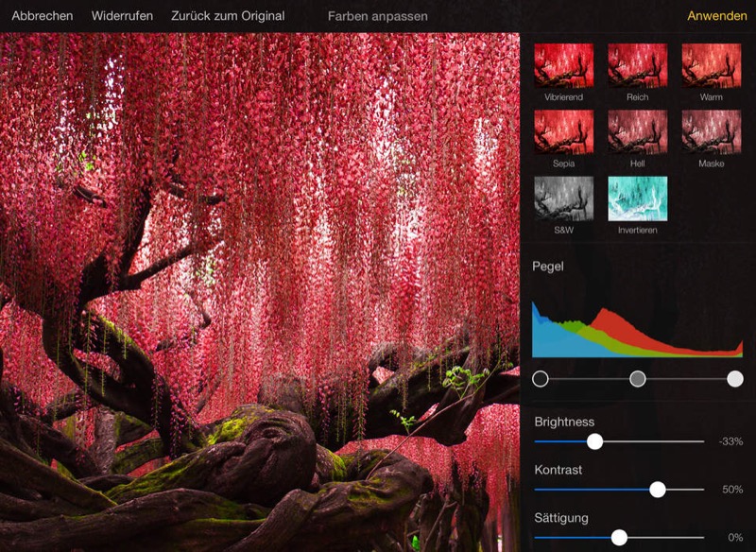Select the Reich filter thumbnail
The width and height of the screenshot is (756, 552).
click(637, 65)
